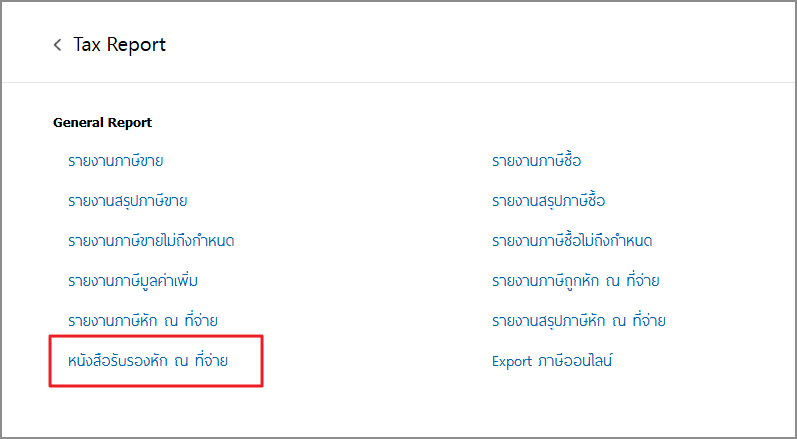This screenshot has height=439, width=797.
Task: Select the รายงานภาษีหัก ณ ที่จ่าย link
Action: 142,321
